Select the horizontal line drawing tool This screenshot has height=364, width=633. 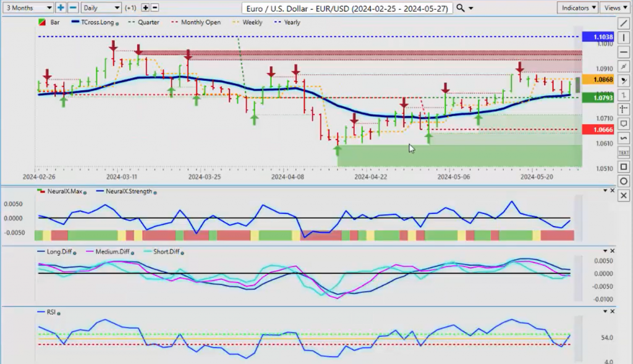tap(624, 52)
